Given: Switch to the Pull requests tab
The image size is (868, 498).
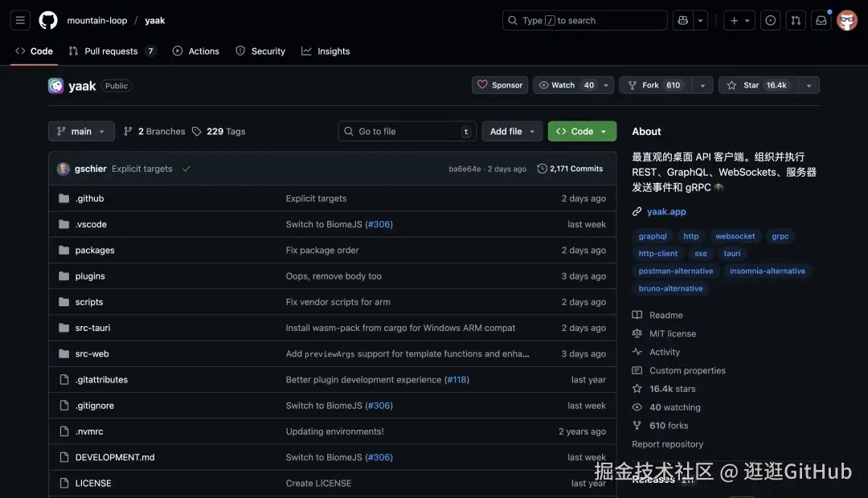Looking at the screenshot, I should pos(112,51).
